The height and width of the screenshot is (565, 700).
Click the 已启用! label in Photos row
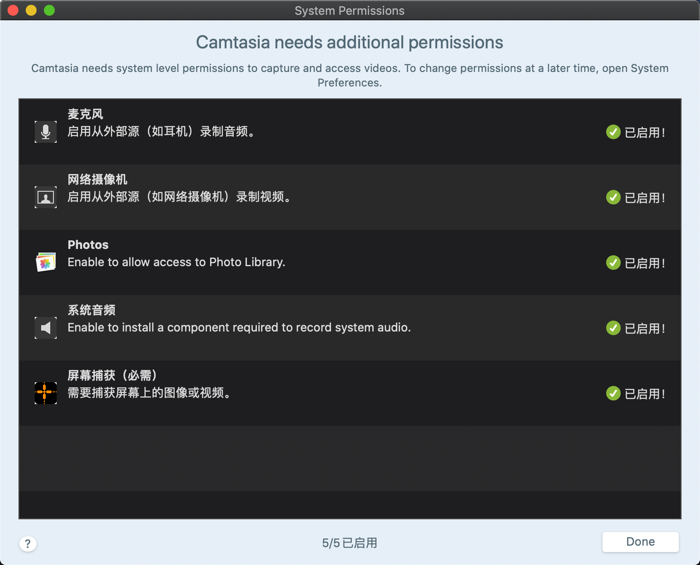click(x=645, y=263)
